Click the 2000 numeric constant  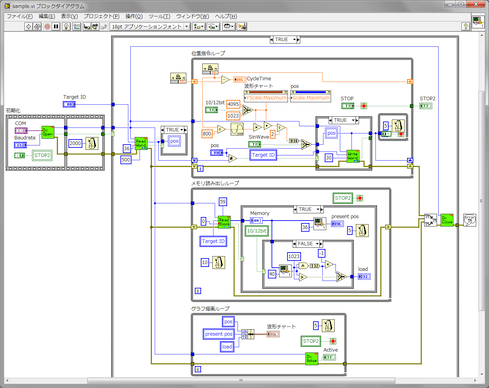point(75,143)
